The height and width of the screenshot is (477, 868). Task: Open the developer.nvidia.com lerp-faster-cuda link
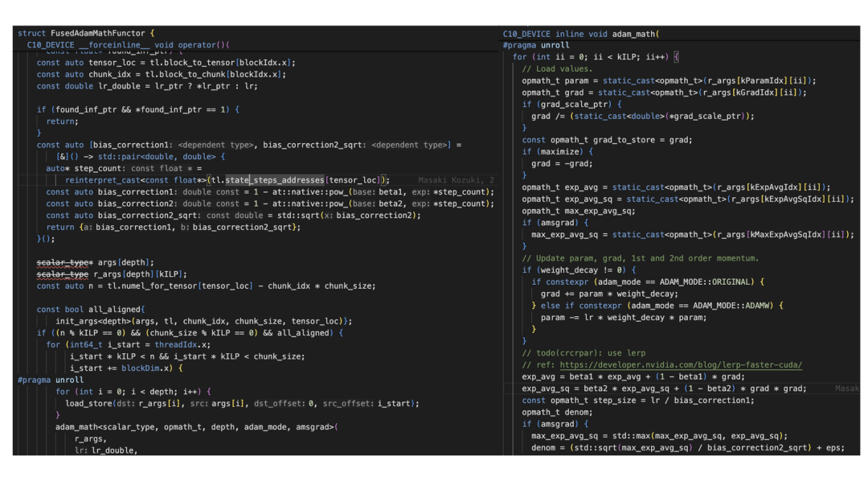(681, 364)
